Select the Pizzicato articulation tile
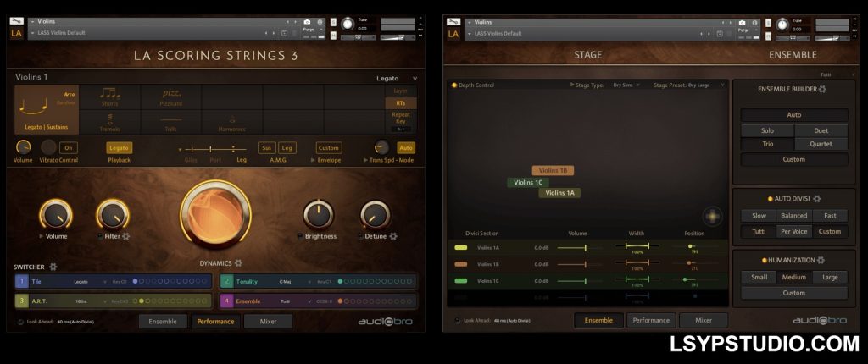This screenshot has height=364, width=868. coord(171,97)
